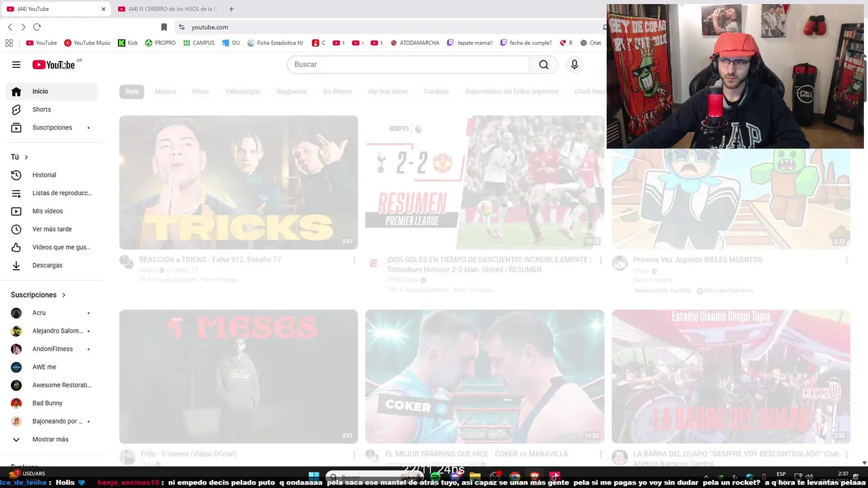
Task: Click the YouTube logo
Action: tap(54, 64)
